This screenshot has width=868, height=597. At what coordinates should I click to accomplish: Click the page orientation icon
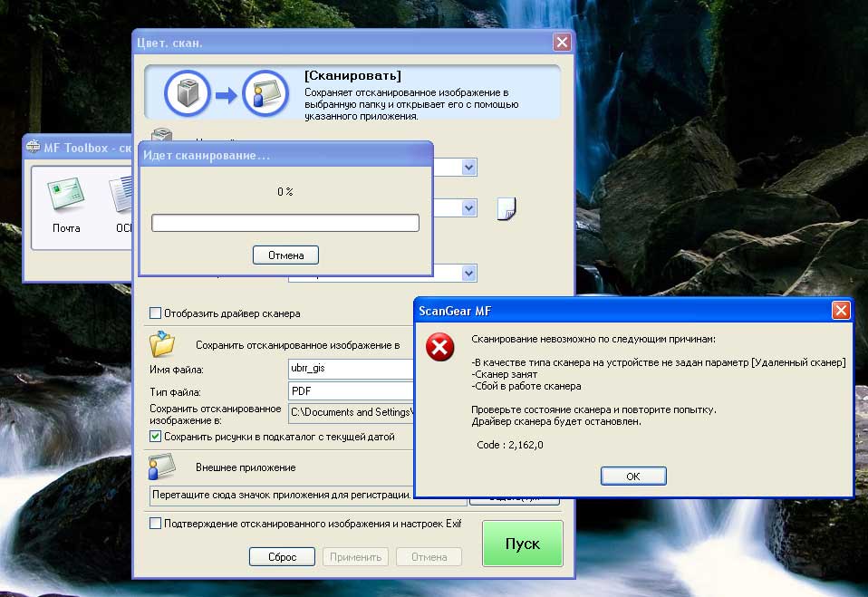[506, 209]
